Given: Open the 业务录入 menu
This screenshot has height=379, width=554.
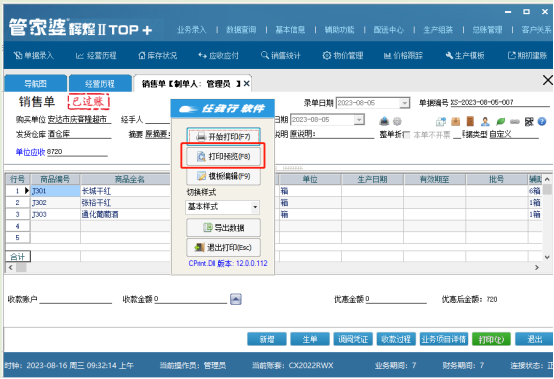Looking at the screenshot, I should [191, 30].
